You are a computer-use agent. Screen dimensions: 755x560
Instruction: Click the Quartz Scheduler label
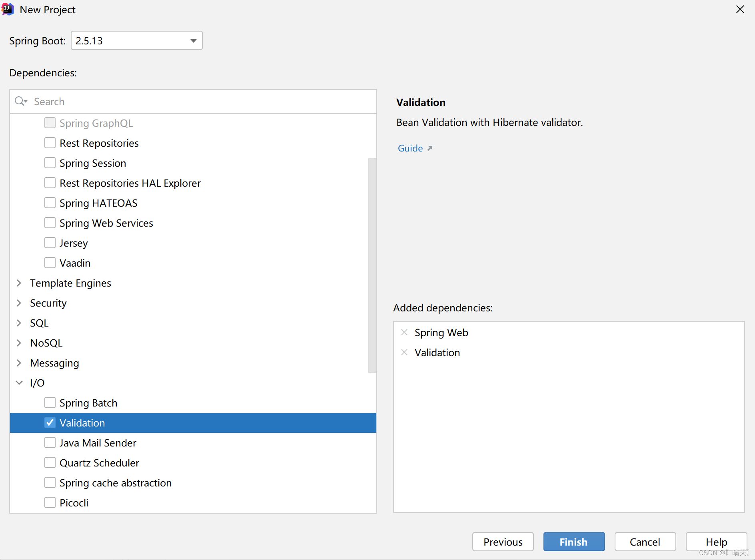tap(99, 463)
